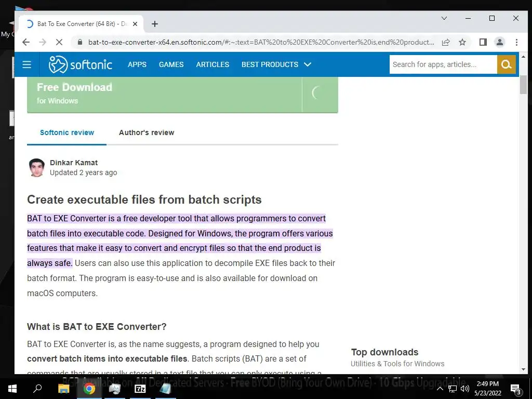The height and width of the screenshot is (399, 532).
Task: Share this page from the address bar
Action: coord(445,42)
